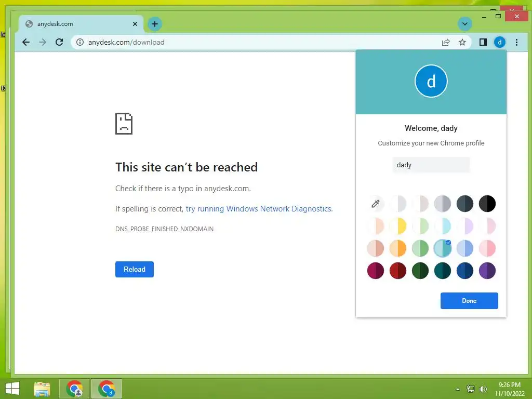Choose the warm grey theme swatch
Screen dimensions: 532x399
click(420, 204)
